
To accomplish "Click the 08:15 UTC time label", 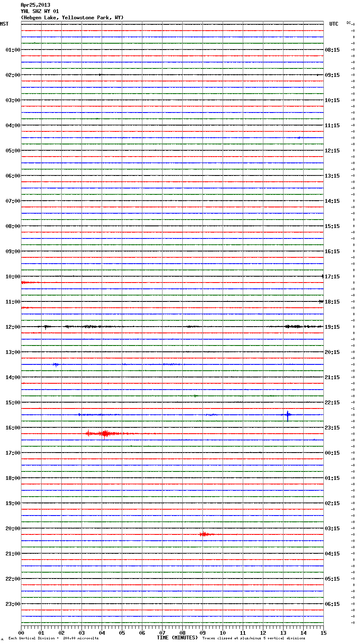I will point(332,50).
